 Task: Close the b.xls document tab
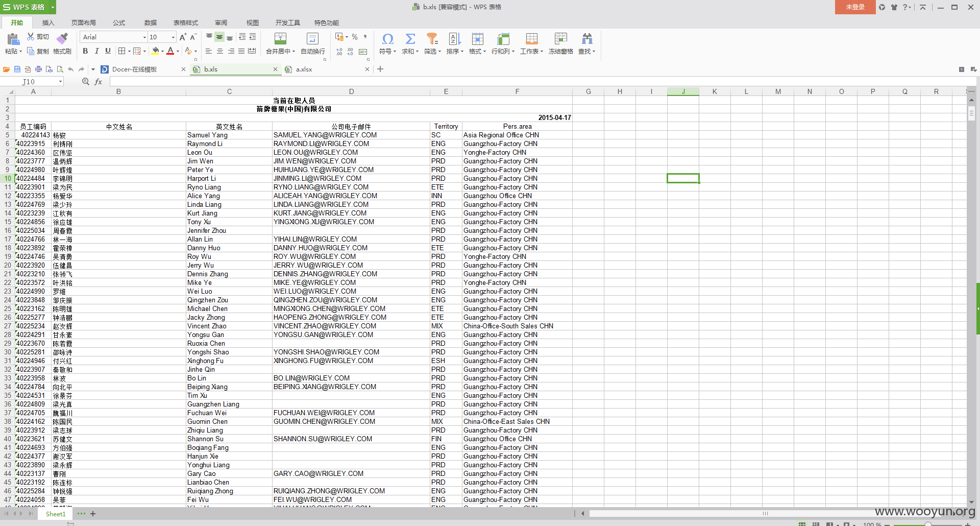click(x=275, y=69)
